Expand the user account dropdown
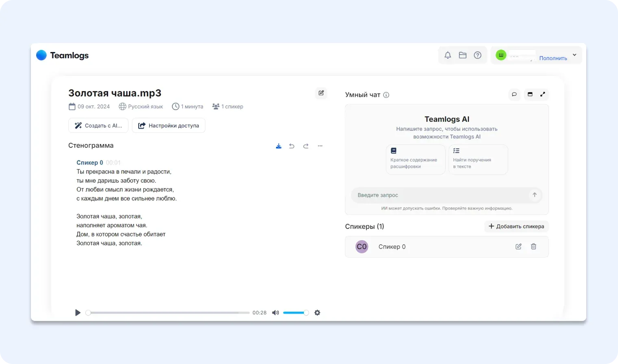This screenshot has width=618, height=364. [574, 55]
